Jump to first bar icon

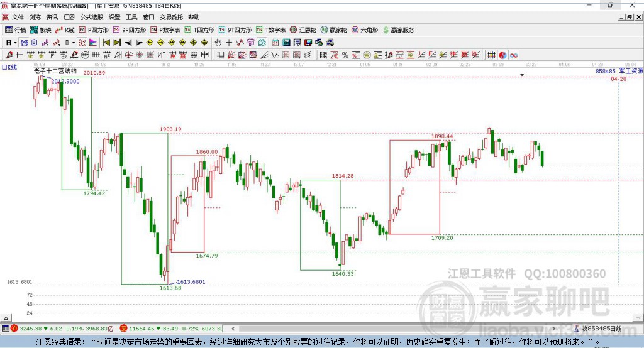106,42
